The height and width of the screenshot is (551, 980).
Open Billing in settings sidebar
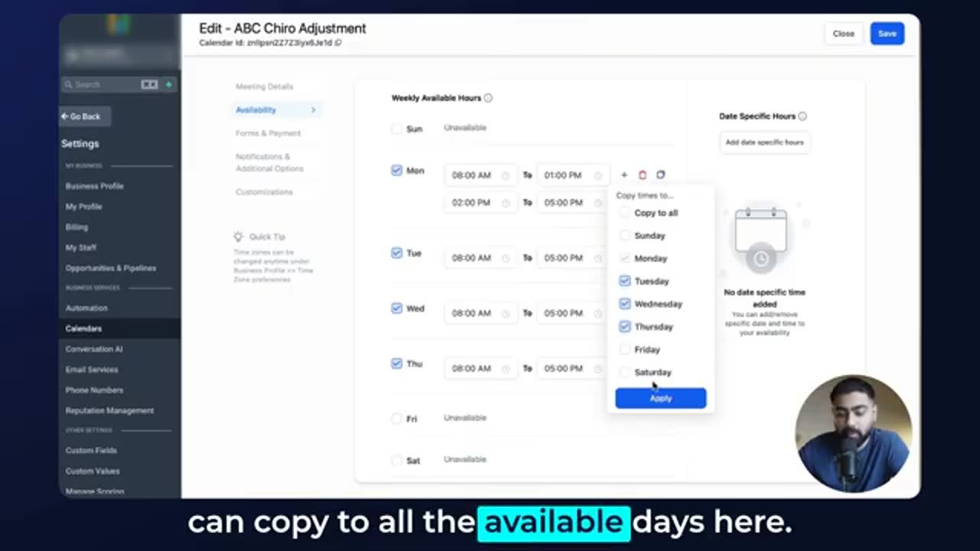[77, 227]
